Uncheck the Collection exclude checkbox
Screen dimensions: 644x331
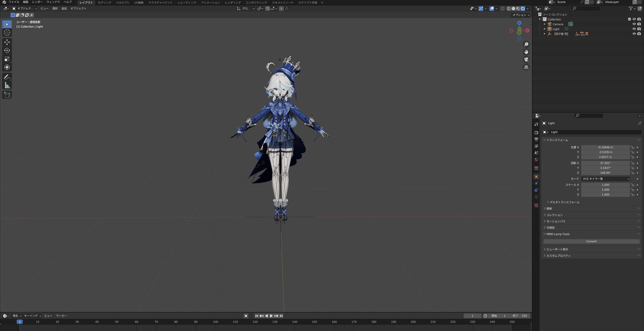pyautogui.click(x=630, y=19)
